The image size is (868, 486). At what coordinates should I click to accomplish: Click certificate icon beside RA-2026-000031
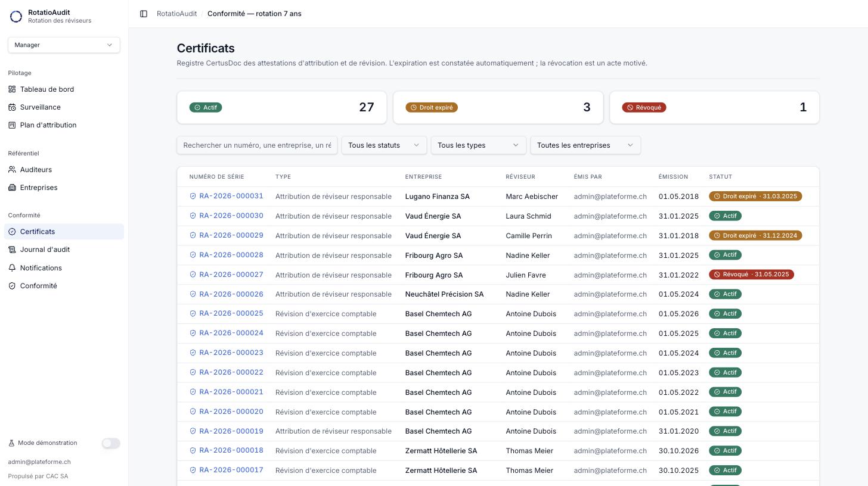coord(193,196)
